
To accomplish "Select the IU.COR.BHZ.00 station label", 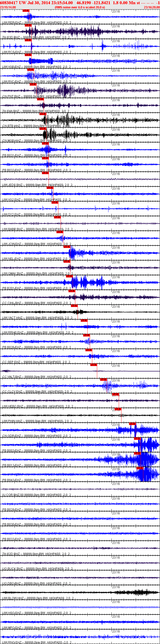I will point(37,494).
